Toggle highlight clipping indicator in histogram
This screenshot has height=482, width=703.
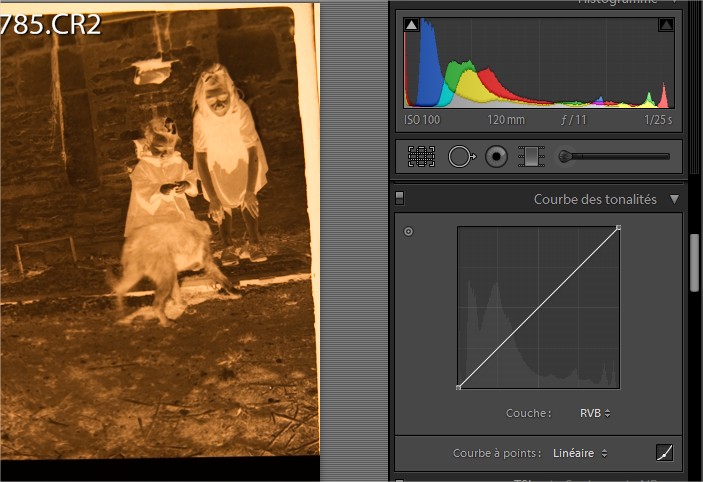click(666, 25)
